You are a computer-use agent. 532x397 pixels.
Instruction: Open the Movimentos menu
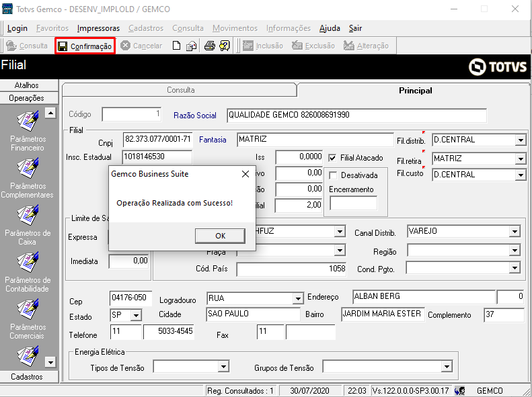235,28
